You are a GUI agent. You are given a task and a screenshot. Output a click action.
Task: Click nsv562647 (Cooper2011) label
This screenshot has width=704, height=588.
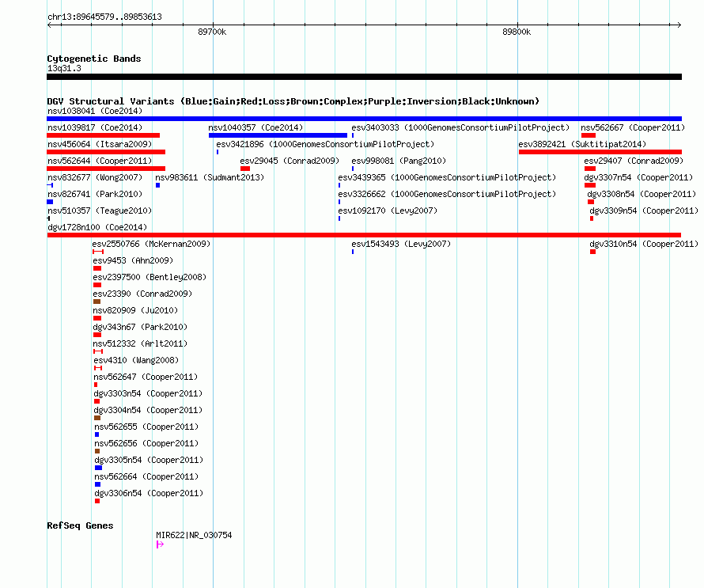coord(146,377)
